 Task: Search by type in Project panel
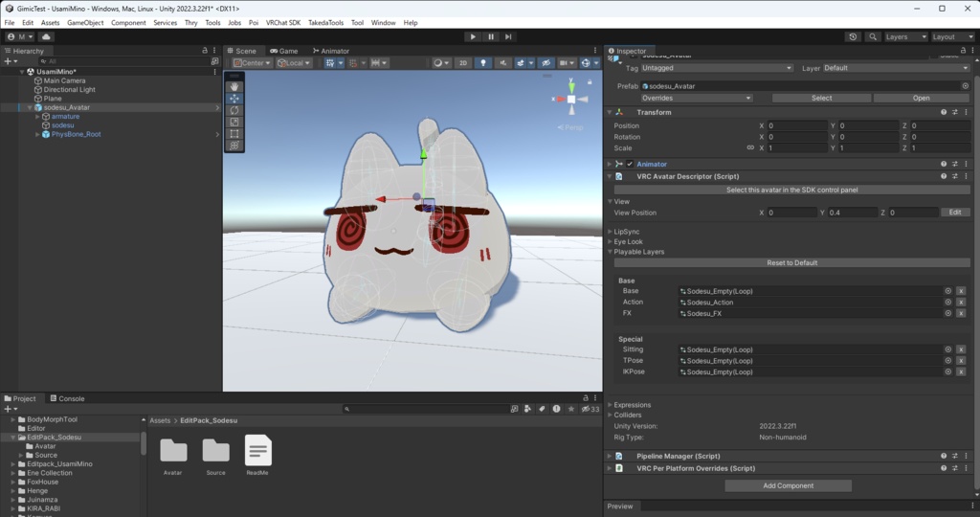click(x=528, y=409)
